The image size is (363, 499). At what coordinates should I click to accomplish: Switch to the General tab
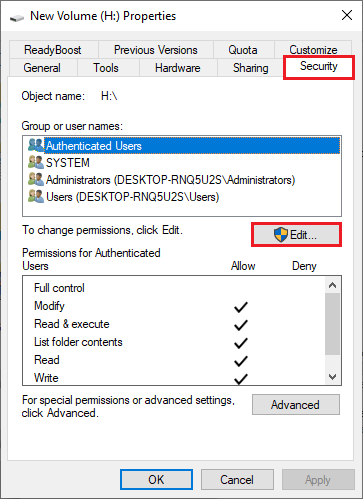(42, 68)
